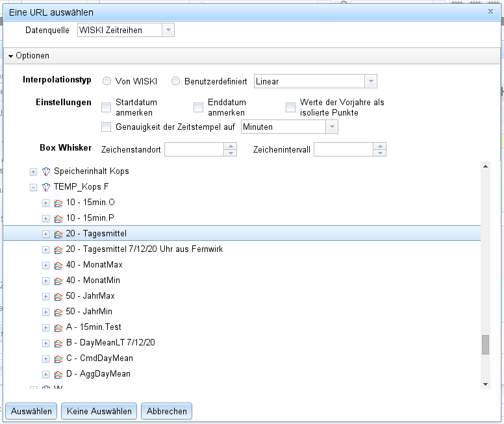This screenshot has width=504, height=424.
Task: Increase the Zeichenintervall spinner value
Action: (x=380, y=146)
